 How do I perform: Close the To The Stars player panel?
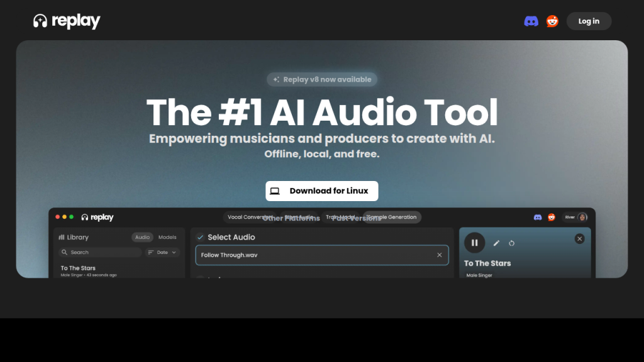tap(579, 239)
